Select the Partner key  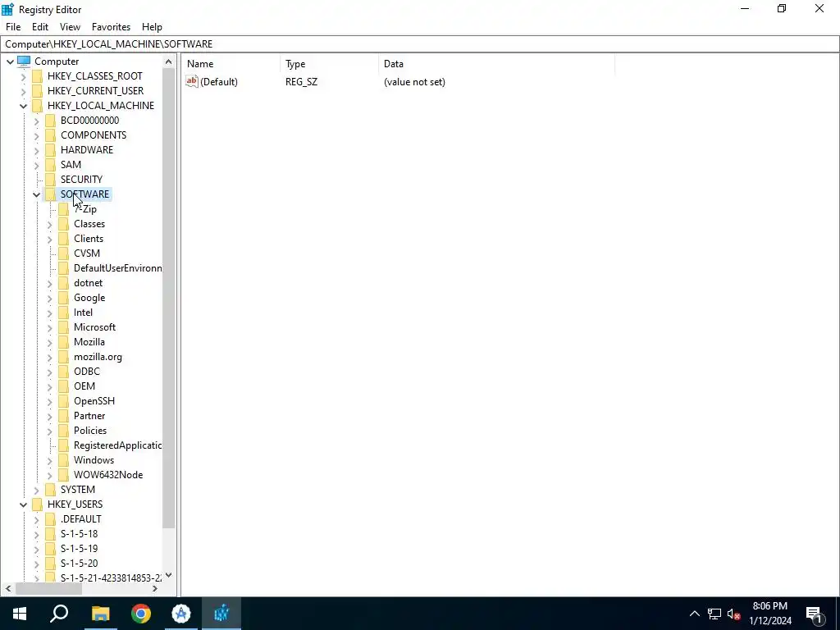89,416
